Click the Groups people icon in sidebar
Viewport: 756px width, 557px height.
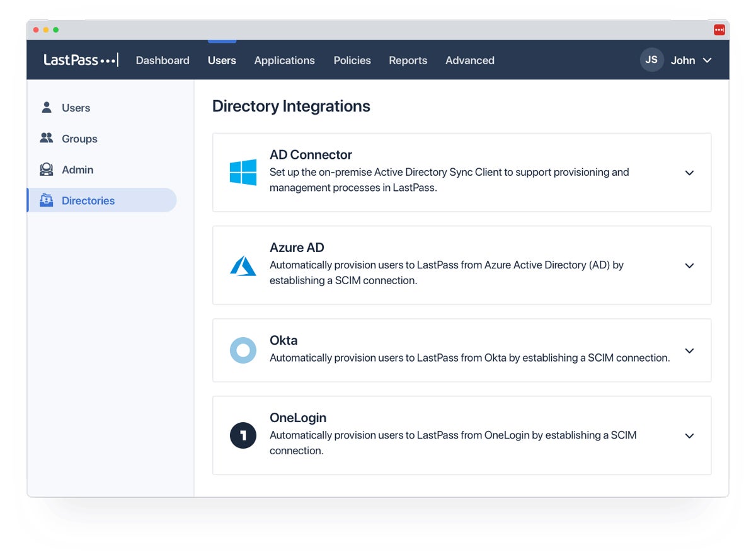(47, 138)
